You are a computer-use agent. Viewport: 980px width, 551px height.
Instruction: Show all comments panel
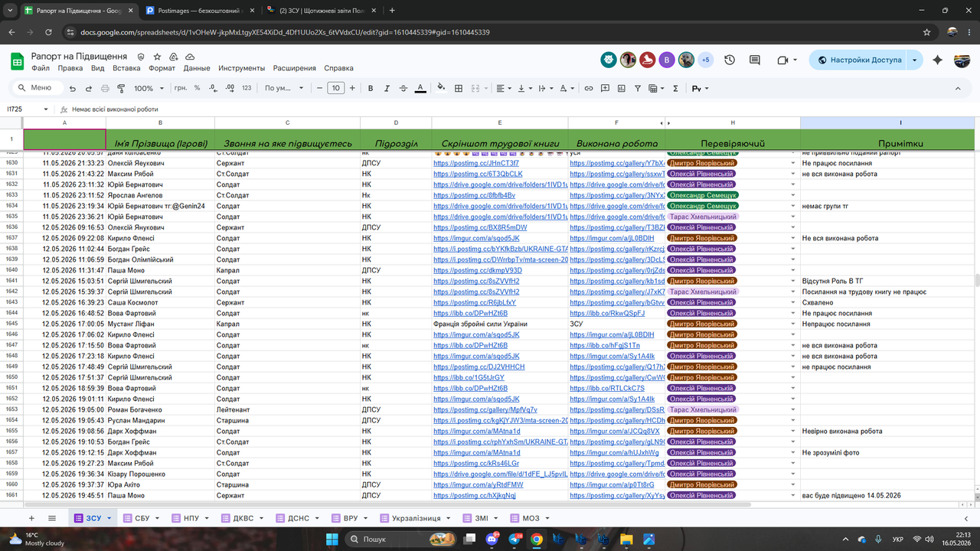755,60
